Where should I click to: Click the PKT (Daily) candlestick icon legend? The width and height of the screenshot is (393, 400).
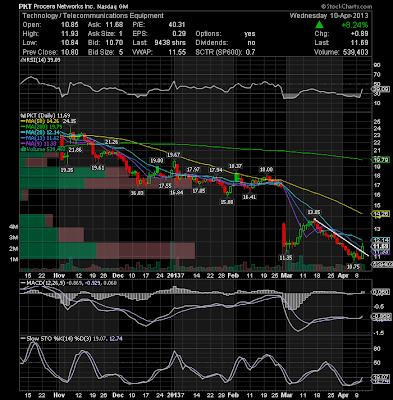(22, 116)
